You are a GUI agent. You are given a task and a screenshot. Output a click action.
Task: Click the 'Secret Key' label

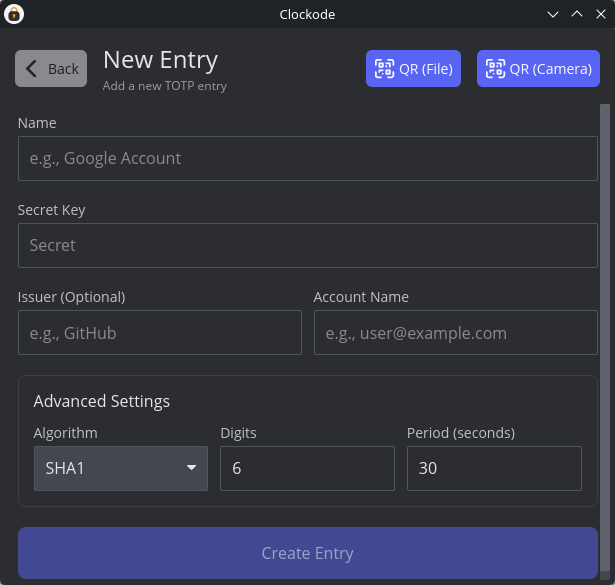[x=51, y=210]
